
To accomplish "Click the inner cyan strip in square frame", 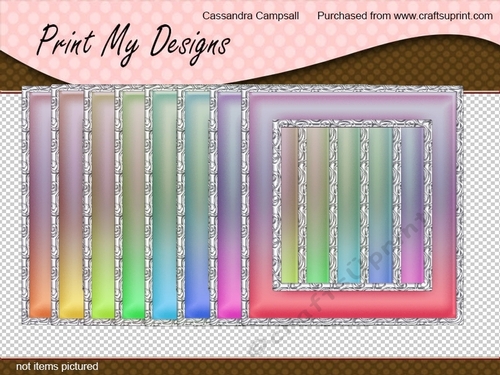I will point(349,206).
